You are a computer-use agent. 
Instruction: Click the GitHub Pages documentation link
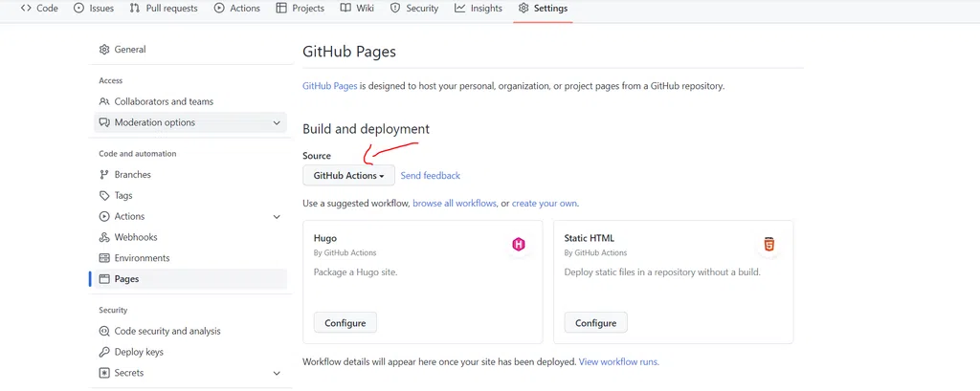330,86
